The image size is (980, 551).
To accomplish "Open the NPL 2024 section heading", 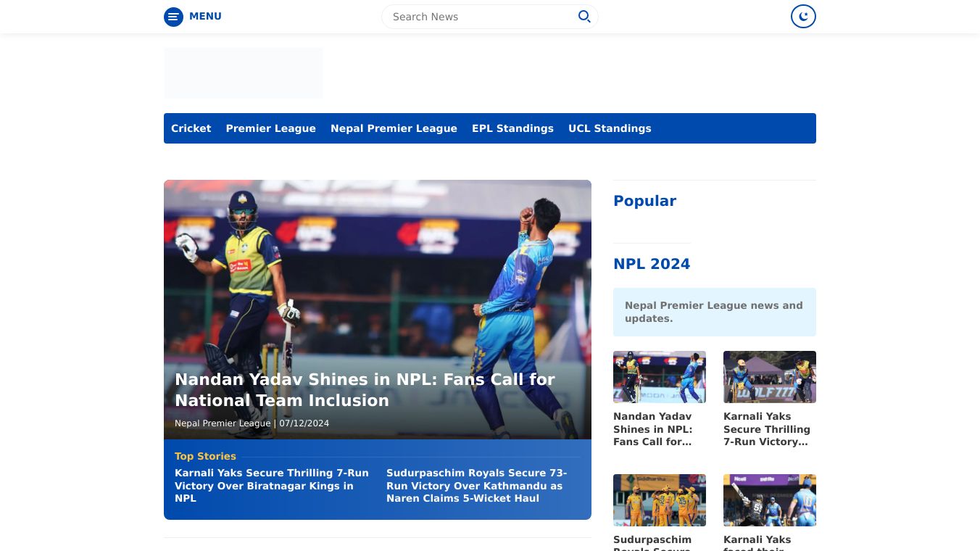I will point(652,264).
